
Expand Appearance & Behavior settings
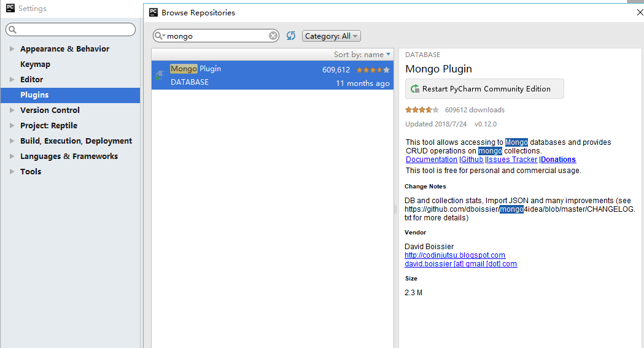click(x=12, y=48)
